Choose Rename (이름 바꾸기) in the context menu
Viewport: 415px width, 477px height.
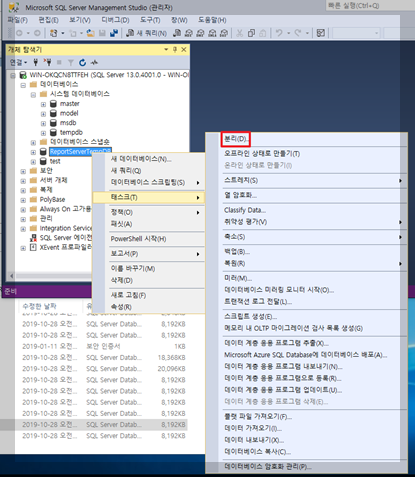pyautogui.click(x=133, y=269)
